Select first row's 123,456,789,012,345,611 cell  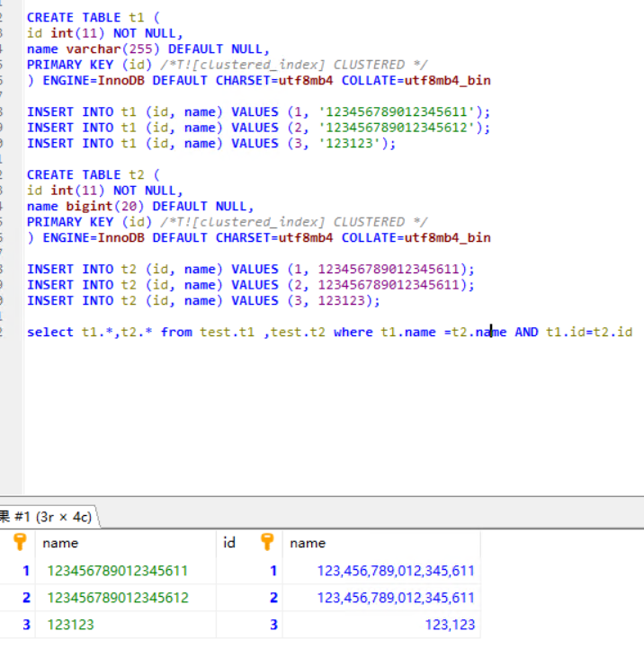pos(396,571)
